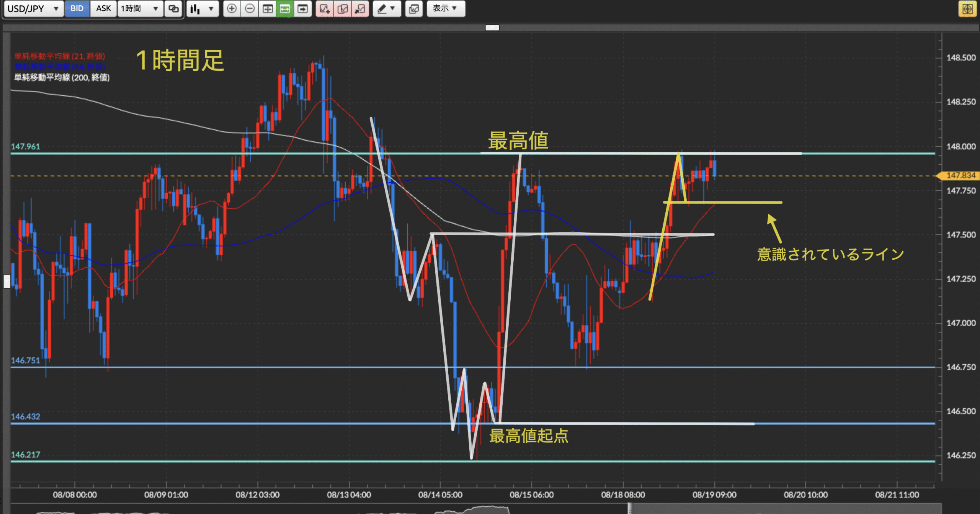Click the 148.500 price axis label
The image size is (980, 514).
tap(961, 58)
